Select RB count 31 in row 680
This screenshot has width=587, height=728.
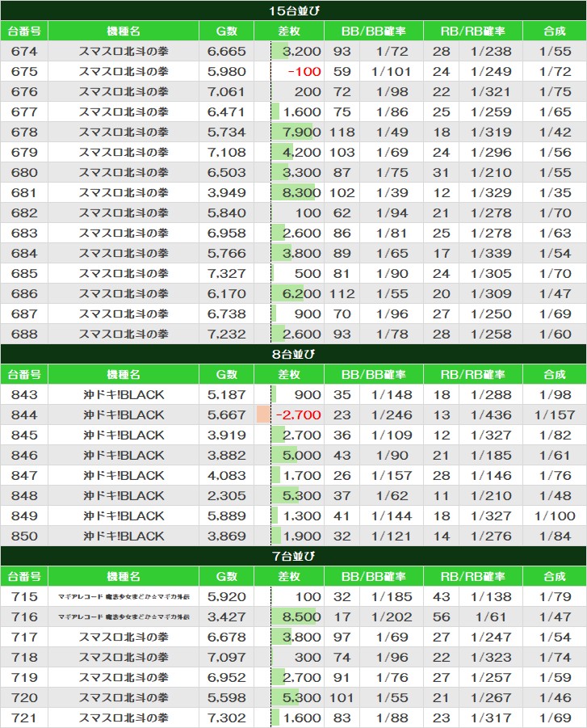442,172
